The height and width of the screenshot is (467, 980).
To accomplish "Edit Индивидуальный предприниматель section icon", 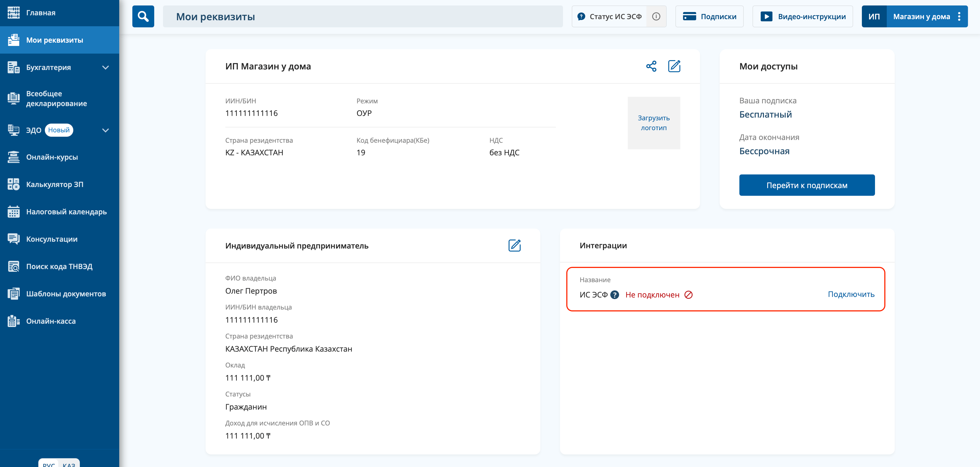I will tap(514, 245).
